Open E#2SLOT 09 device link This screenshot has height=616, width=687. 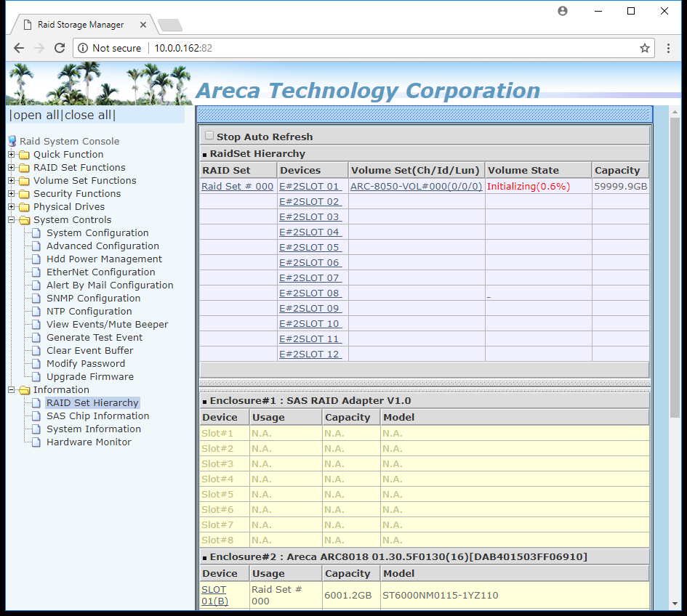[x=310, y=309]
